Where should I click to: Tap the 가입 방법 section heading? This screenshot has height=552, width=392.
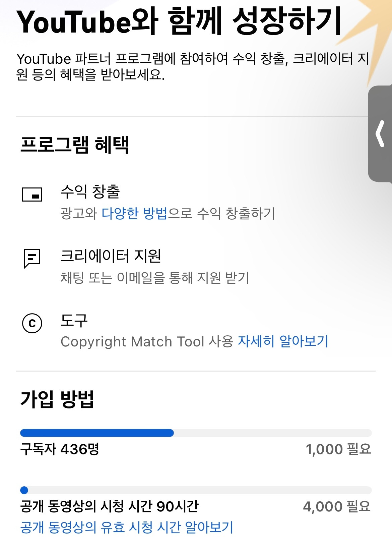(57, 399)
